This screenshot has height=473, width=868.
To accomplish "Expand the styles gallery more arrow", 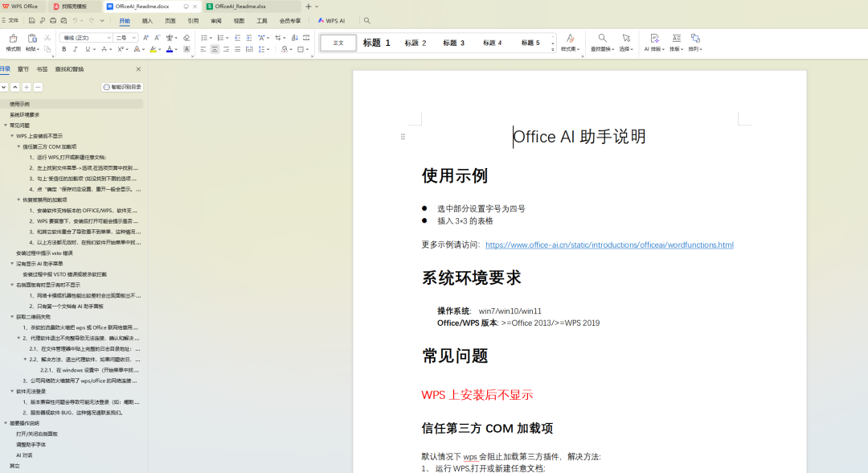I will 552,50.
